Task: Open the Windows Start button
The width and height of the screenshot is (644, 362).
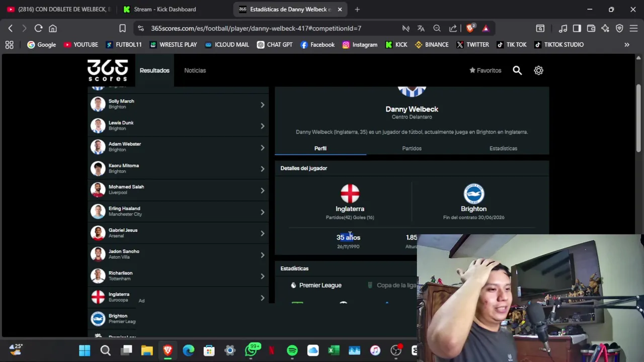Action: click(85, 350)
